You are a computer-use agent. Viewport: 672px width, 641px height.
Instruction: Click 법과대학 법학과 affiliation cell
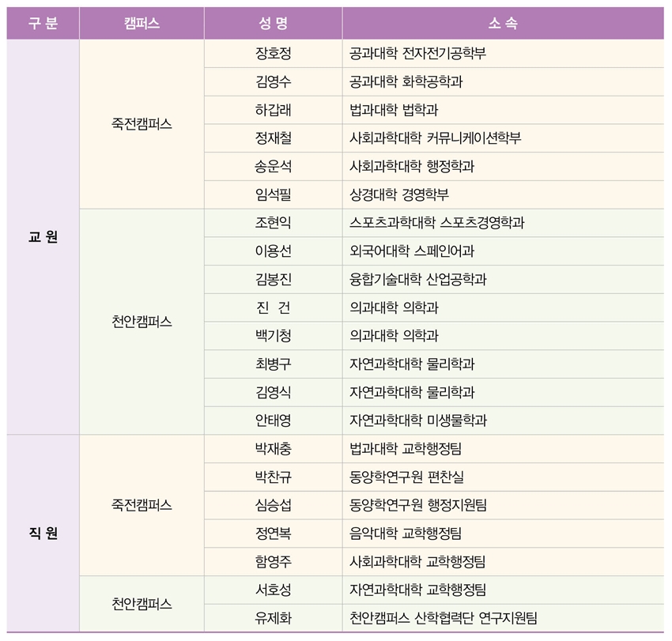[503, 110]
